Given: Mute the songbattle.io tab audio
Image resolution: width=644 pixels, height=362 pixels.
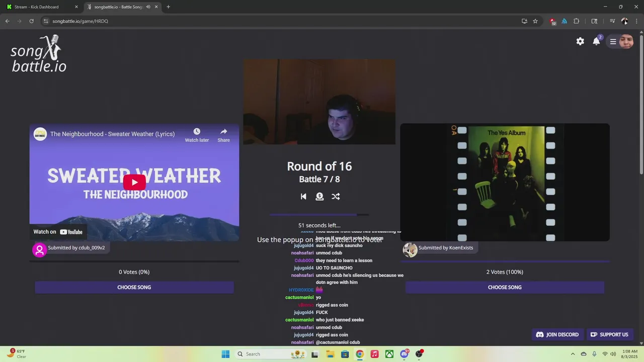Looking at the screenshot, I should (148, 7).
